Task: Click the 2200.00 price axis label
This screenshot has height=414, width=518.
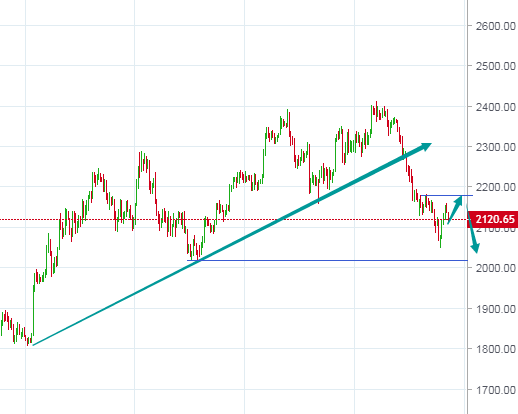Action: pos(496,187)
